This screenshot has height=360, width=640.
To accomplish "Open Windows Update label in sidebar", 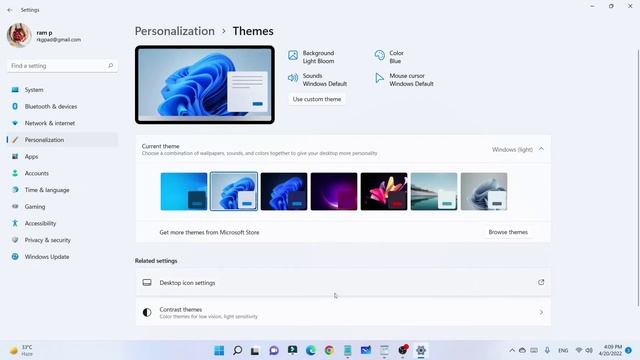I will coord(47,257).
